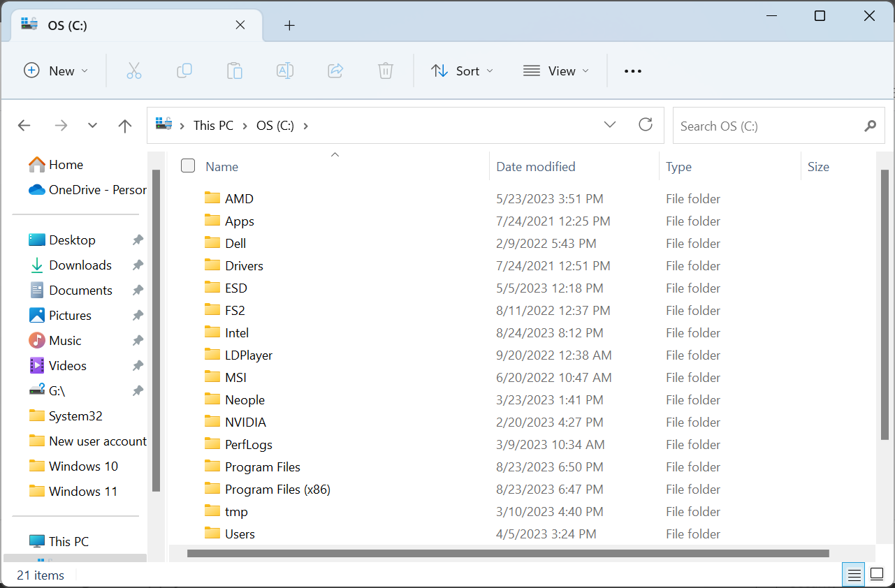895x588 pixels.
Task: Click the Copy icon in toolbar
Action: tap(184, 71)
